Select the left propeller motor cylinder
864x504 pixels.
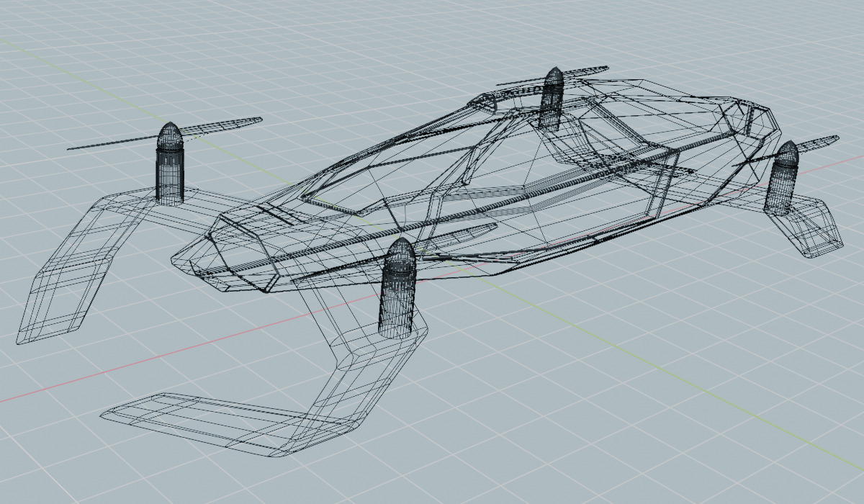[x=171, y=164]
